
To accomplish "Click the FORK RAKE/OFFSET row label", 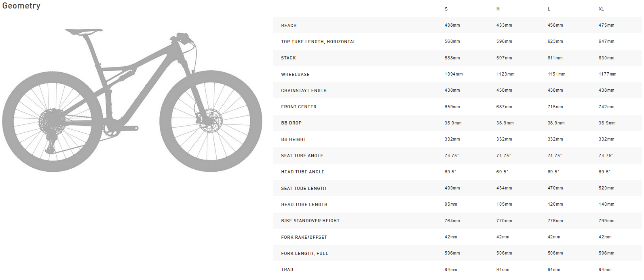I will [x=304, y=237].
